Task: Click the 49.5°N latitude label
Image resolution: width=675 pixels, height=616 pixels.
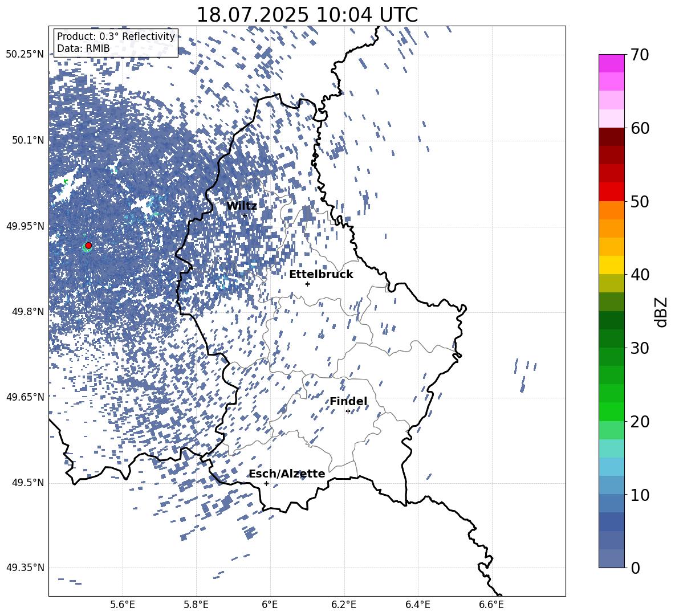Action: click(27, 482)
